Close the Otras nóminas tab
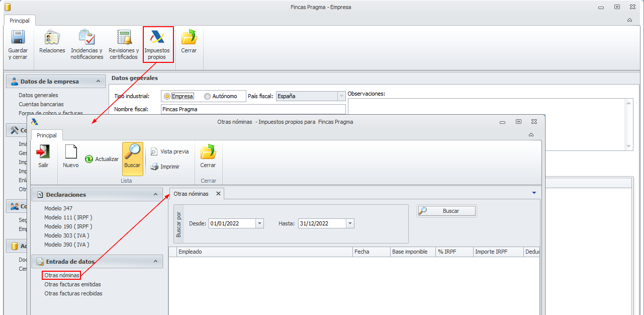The width and height of the screenshot is (644, 315). [218, 194]
